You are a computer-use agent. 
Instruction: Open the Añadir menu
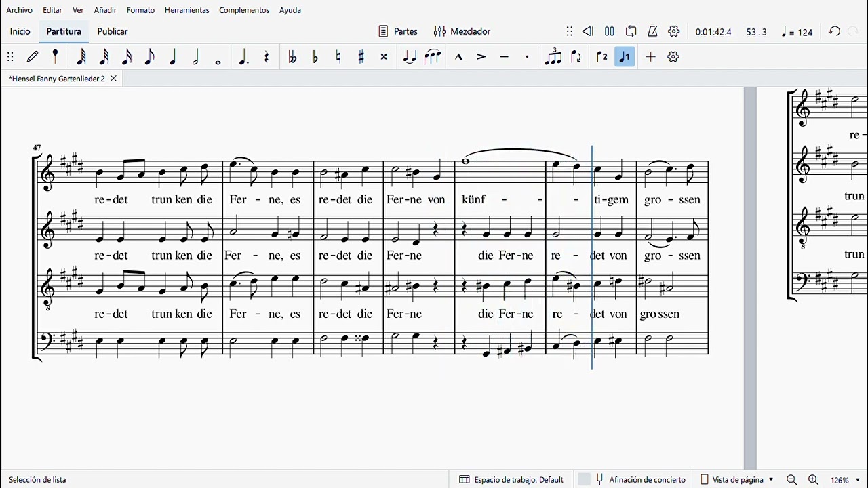coord(105,10)
